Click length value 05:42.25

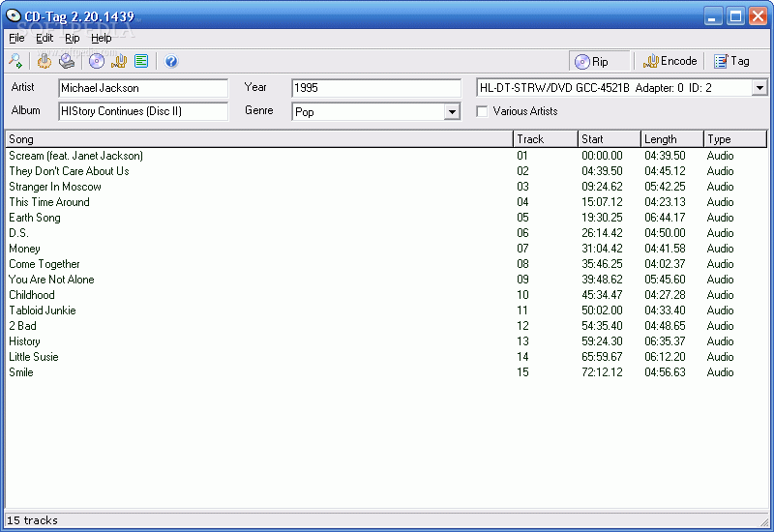pos(665,187)
